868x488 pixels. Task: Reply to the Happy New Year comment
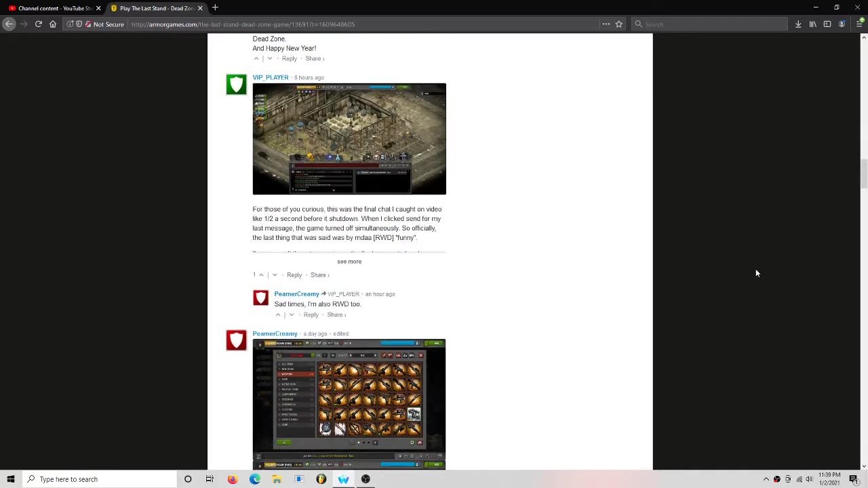[x=290, y=58]
